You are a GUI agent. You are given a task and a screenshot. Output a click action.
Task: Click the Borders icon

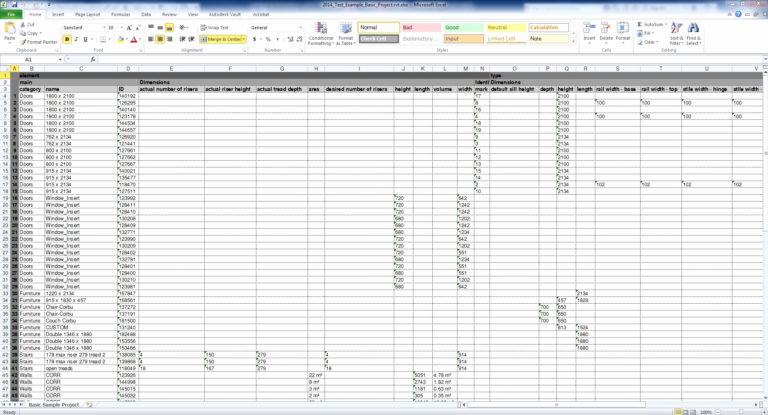103,39
